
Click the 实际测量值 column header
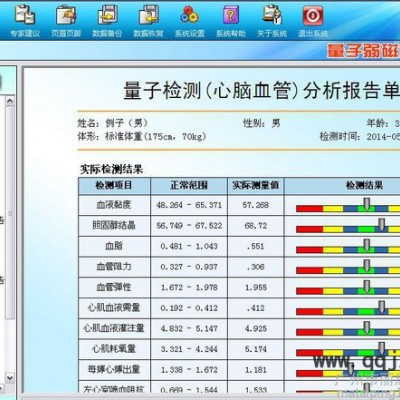(256, 186)
